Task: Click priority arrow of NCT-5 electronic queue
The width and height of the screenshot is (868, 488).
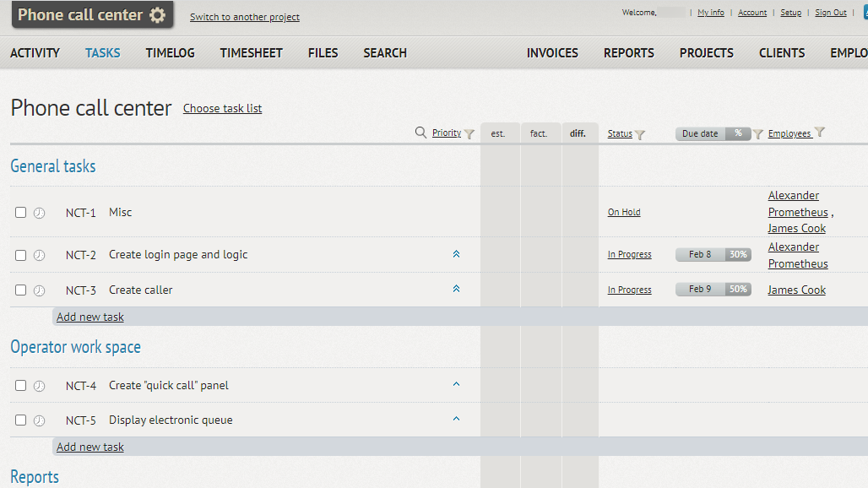Action: [456, 419]
